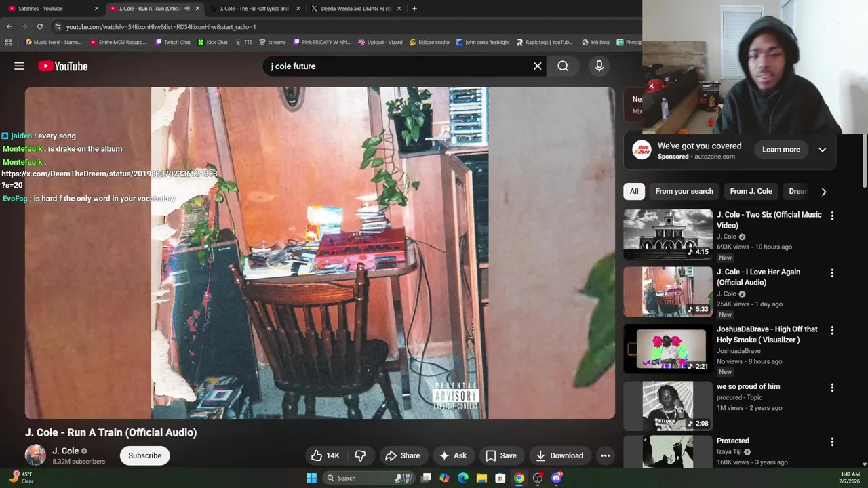The height and width of the screenshot is (488, 868).
Task: Switch to Deeda Weeda X tab
Action: [356, 9]
